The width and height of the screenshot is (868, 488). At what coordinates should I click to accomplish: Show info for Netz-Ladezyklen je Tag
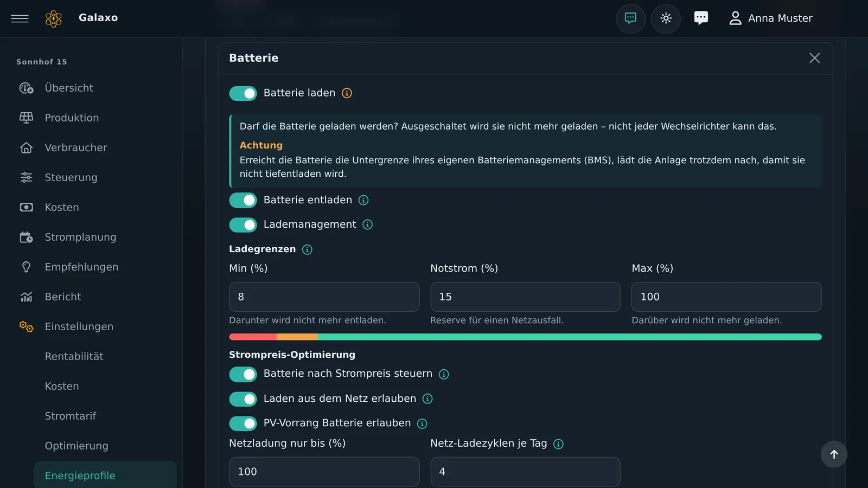pos(558,444)
